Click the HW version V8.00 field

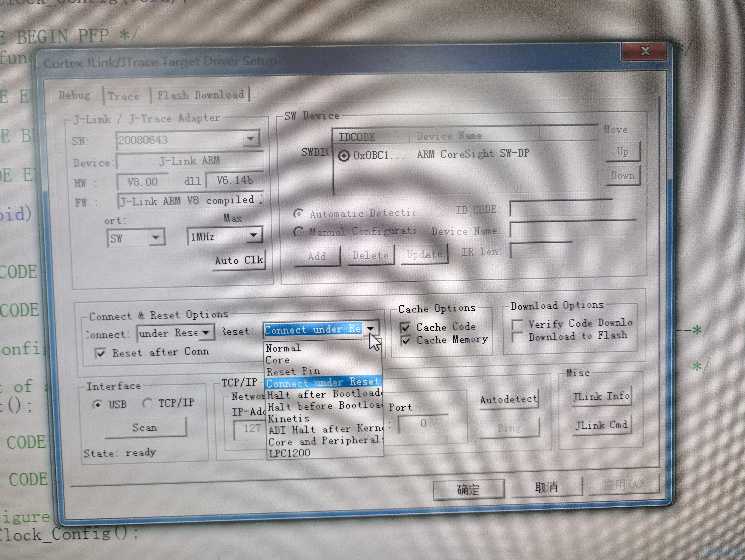click(x=142, y=182)
